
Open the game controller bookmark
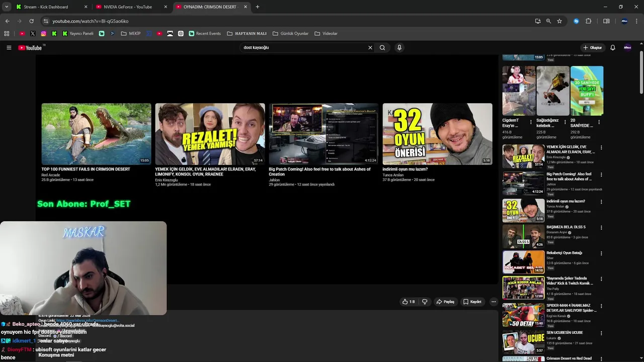(170, 34)
